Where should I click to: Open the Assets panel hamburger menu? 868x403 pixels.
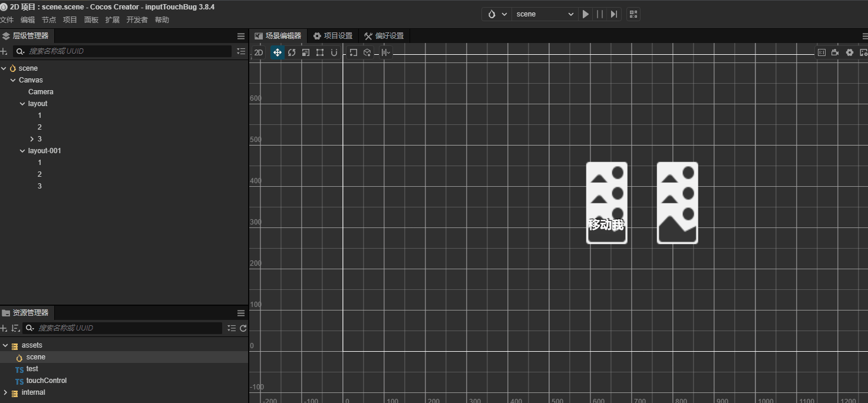click(x=240, y=313)
